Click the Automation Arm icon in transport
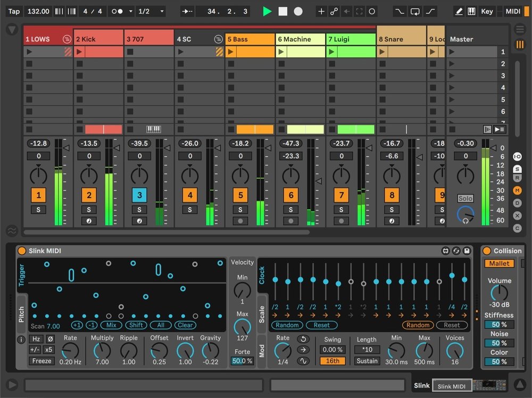 click(334, 11)
